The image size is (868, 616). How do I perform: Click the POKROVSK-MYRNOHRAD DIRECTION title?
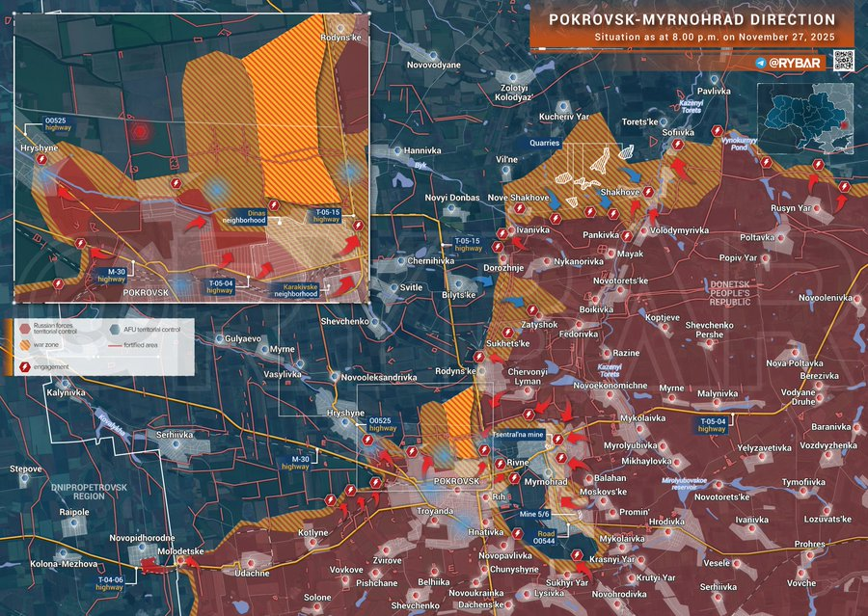click(692, 20)
